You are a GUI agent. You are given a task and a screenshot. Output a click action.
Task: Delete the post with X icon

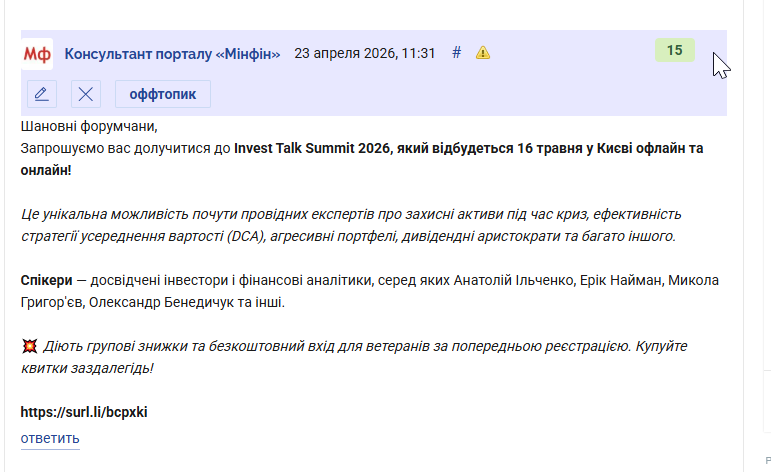pos(86,95)
